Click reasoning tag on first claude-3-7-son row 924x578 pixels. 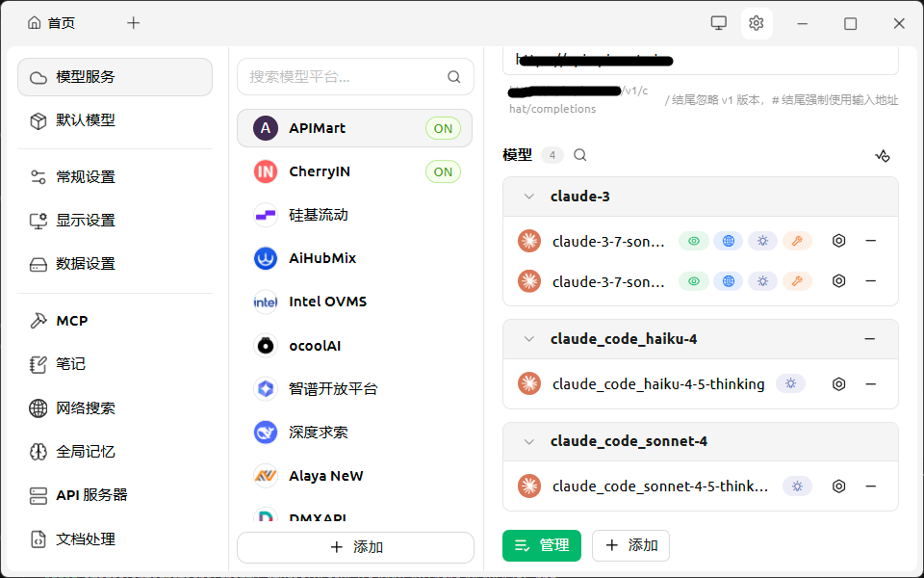click(762, 241)
